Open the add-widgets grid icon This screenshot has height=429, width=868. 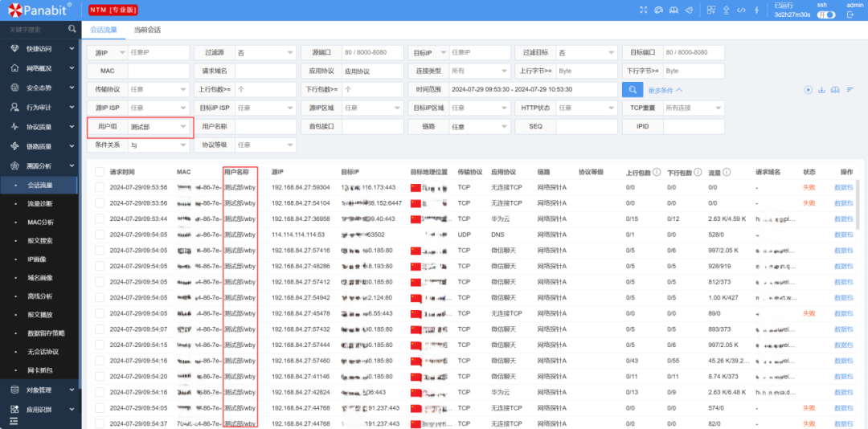click(711, 10)
